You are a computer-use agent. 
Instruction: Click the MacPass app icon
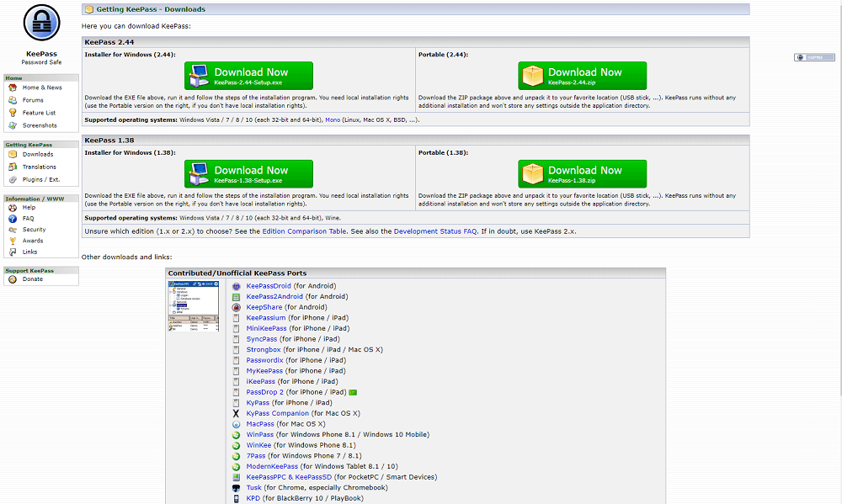pyautogui.click(x=236, y=425)
